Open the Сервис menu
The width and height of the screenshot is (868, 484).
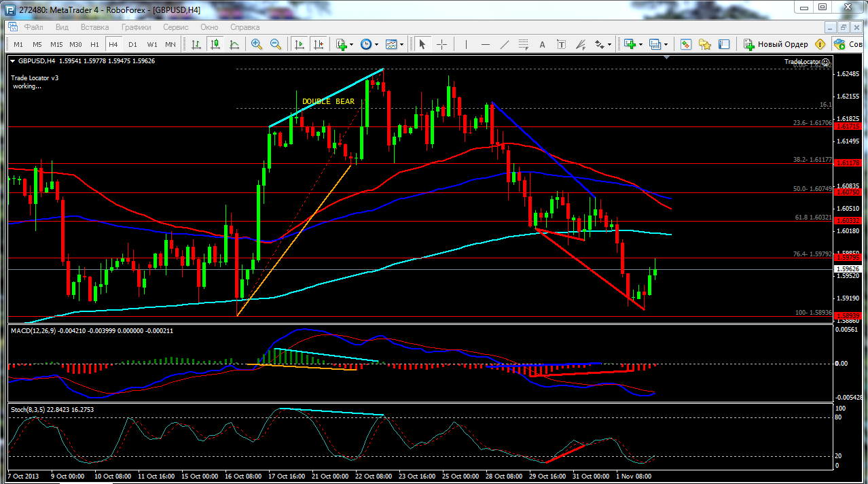[x=176, y=27]
